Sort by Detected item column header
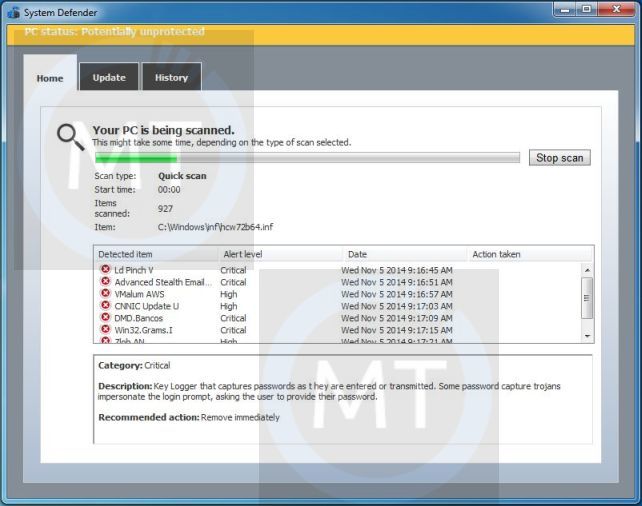This screenshot has height=506, width=642. 156,254
